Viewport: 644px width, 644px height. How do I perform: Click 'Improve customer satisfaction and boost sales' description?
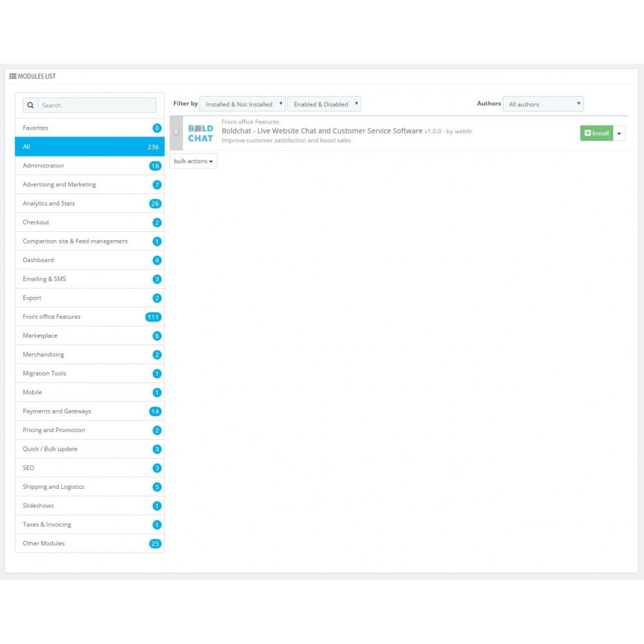coord(287,140)
